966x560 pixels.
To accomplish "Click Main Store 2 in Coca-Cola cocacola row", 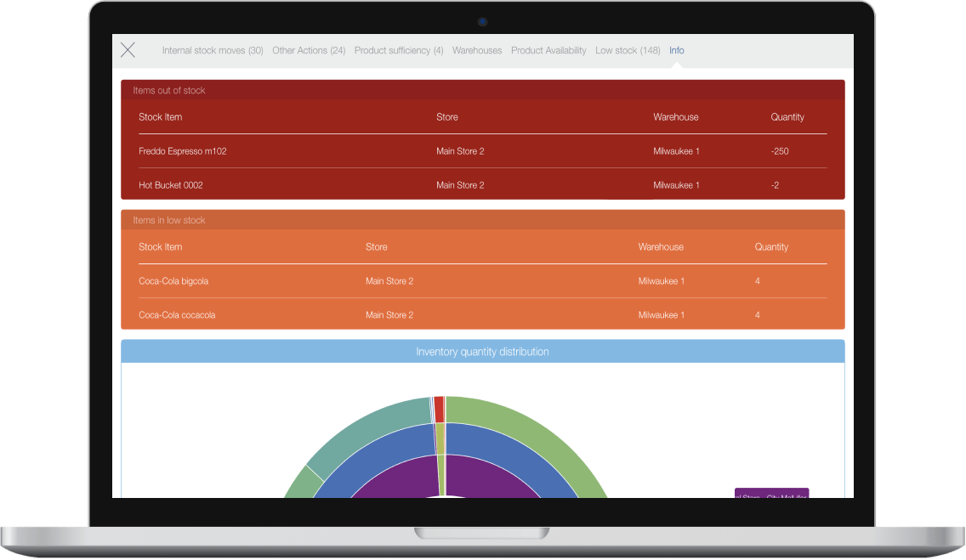I will 389,315.
